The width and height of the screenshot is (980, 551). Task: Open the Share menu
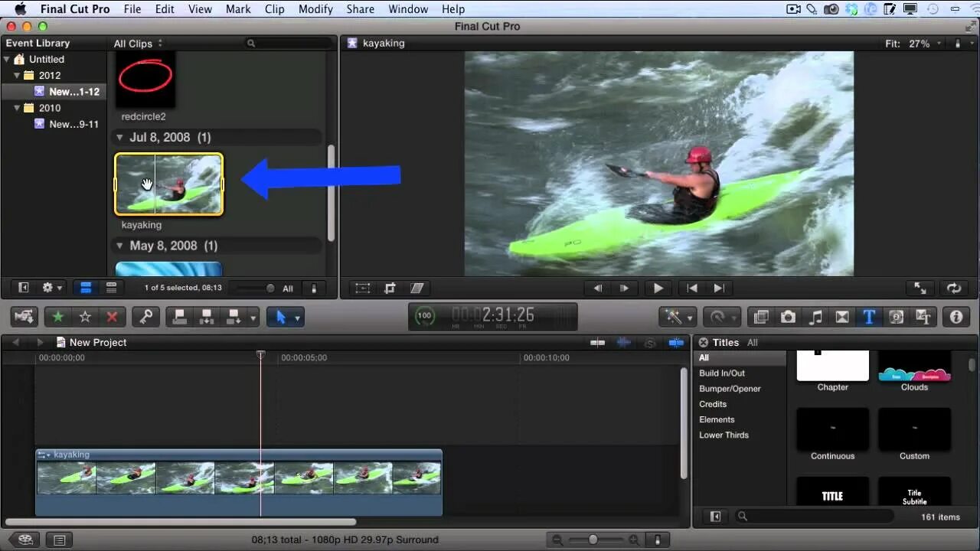click(360, 9)
